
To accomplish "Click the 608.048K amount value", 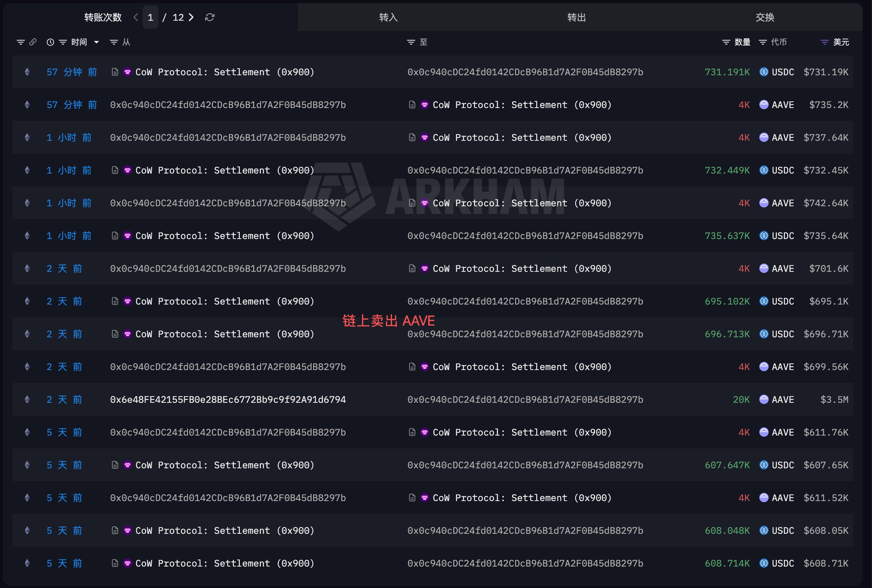I will (727, 530).
